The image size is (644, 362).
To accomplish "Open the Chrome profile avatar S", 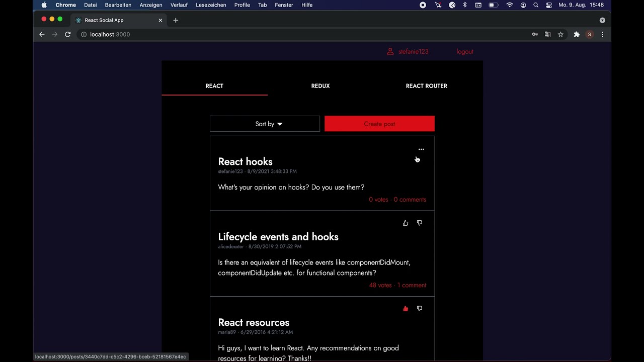I will click(590, 34).
